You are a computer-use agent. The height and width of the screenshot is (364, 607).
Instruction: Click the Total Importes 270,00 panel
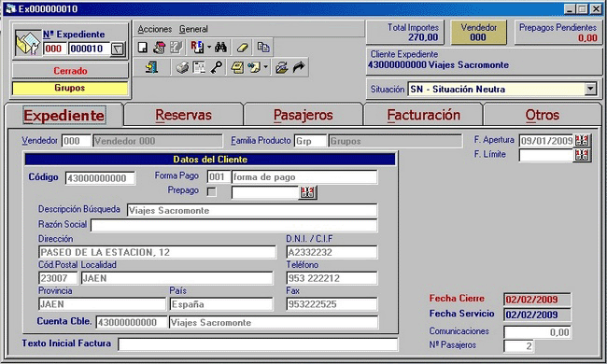point(405,33)
